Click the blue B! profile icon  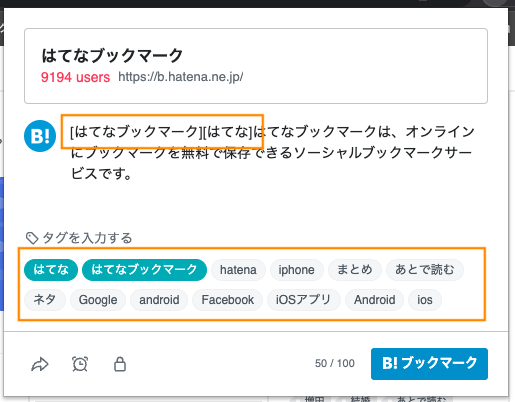click(x=40, y=136)
